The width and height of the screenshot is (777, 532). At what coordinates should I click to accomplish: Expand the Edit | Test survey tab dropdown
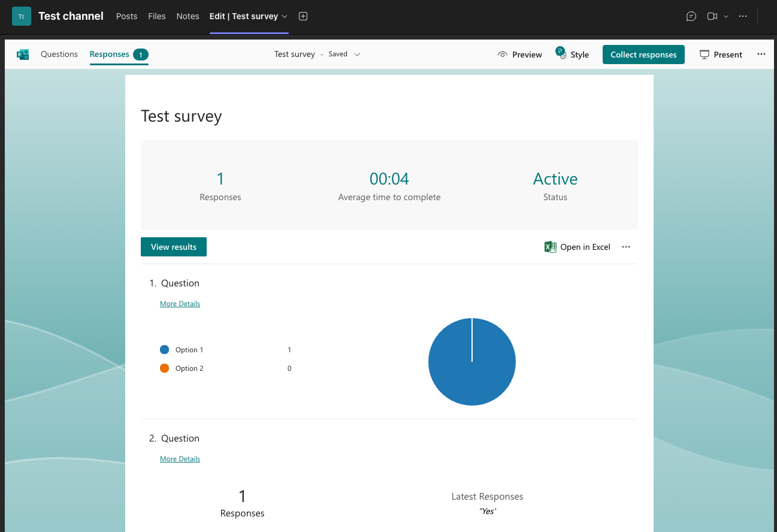[285, 16]
